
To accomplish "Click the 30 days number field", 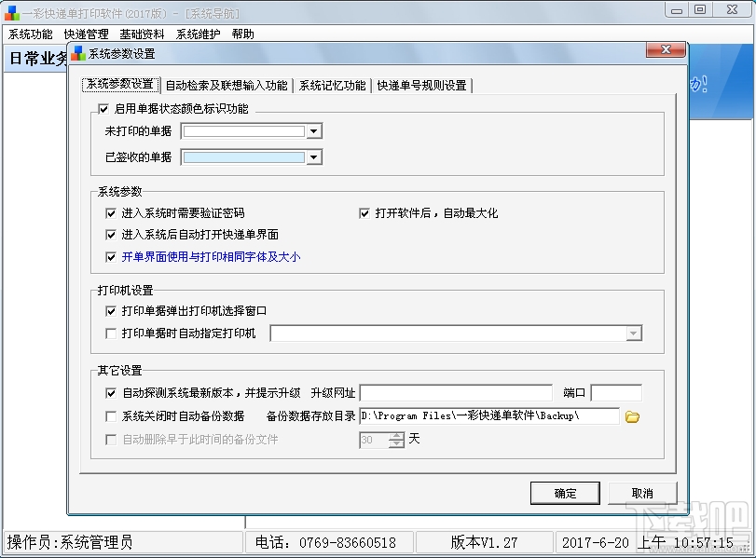I will [x=374, y=440].
